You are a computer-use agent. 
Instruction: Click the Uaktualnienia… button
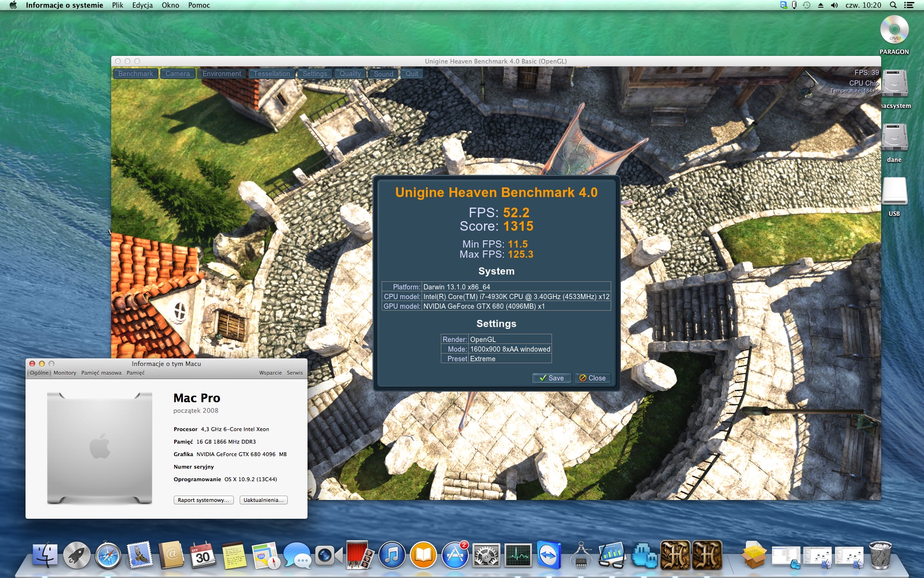point(264,500)
